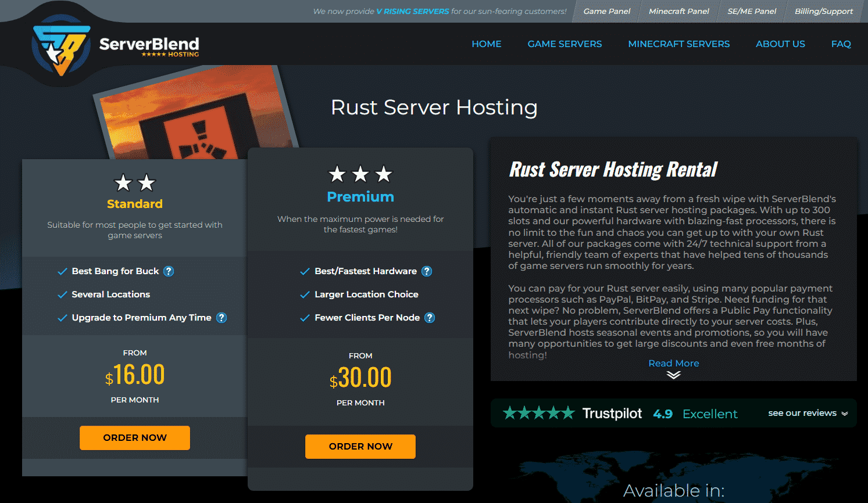Click the help icon beside Best/Fastest Hardware
868x503 pixels.
point(427,271)
